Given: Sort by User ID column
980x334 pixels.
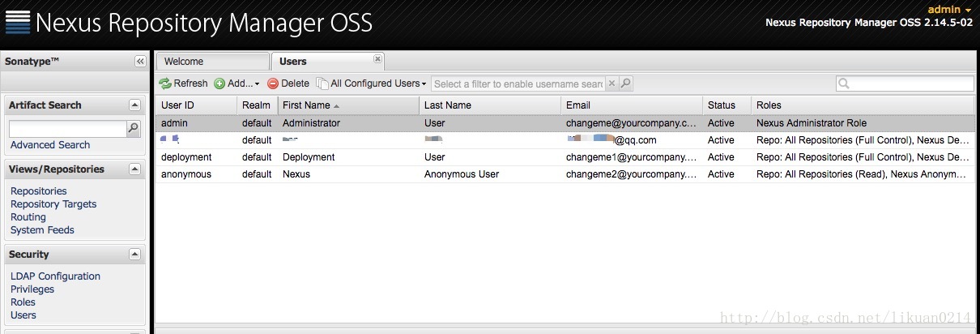Looking at the screenshot, I should click(x=196, y=105).
